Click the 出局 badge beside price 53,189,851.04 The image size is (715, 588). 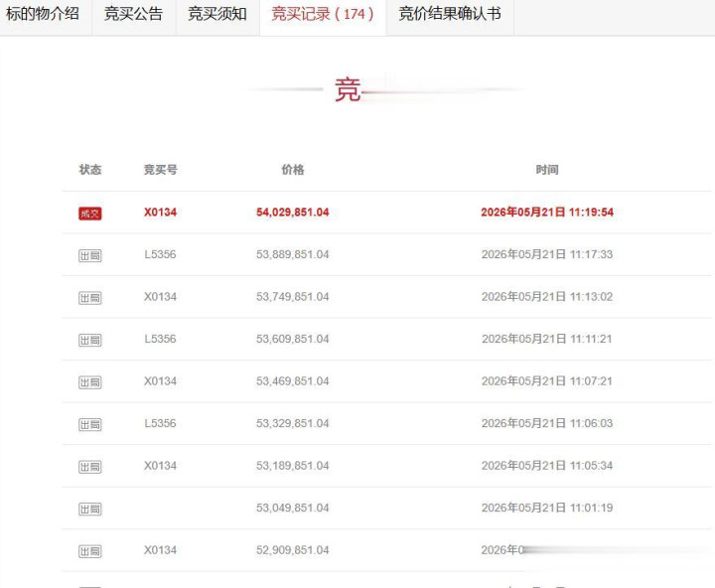(x=89, y=467)
